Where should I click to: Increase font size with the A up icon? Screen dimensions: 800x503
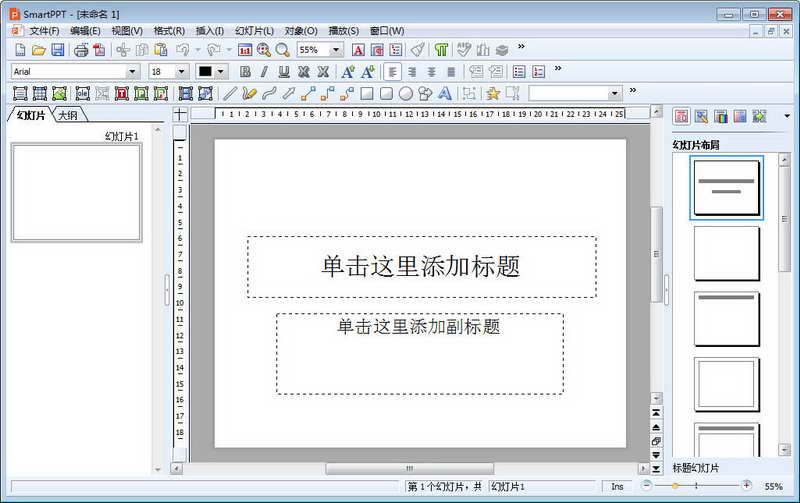[348, 72]
